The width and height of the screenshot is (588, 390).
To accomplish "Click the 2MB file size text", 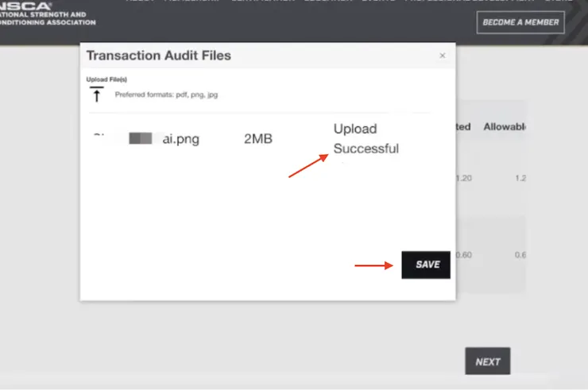I will [257, 139].
